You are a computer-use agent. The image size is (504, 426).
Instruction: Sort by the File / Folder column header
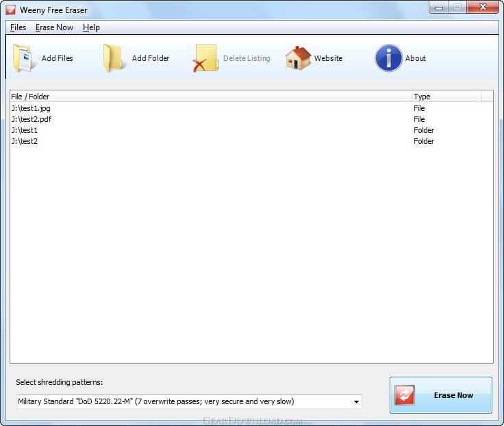pyautogui.click(x=211, y=97)
